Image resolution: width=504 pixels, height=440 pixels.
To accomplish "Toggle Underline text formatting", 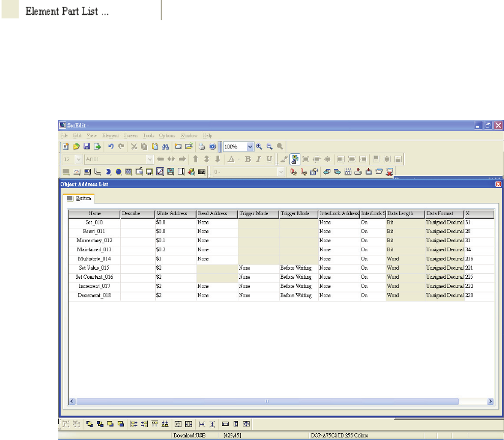I will point(269,159).
